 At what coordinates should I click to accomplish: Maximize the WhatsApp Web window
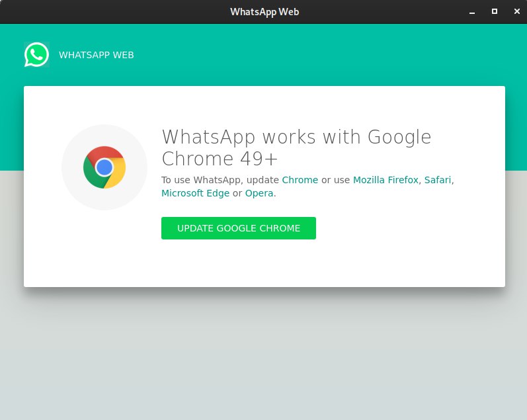coord(495,11)
